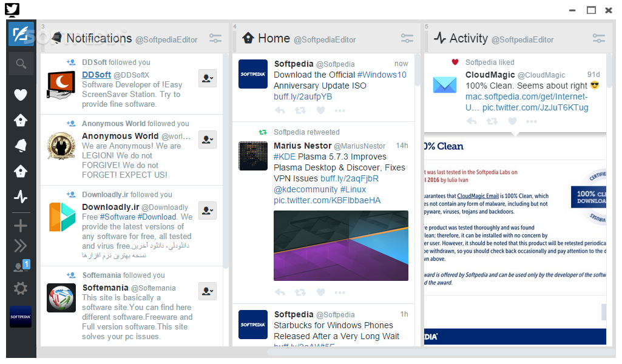Click the bottom horizontal scrollbar

(x=441, y=351)
